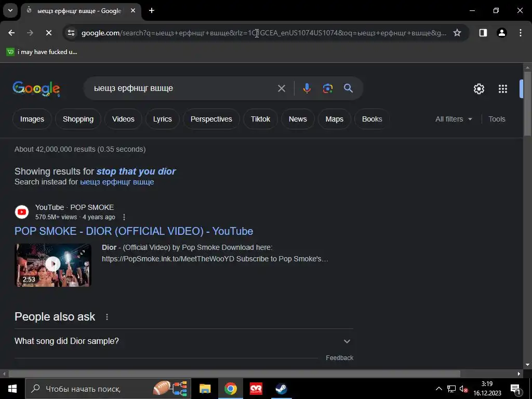
Task: Open options for the YouTube result
Action: coord(124,217)
